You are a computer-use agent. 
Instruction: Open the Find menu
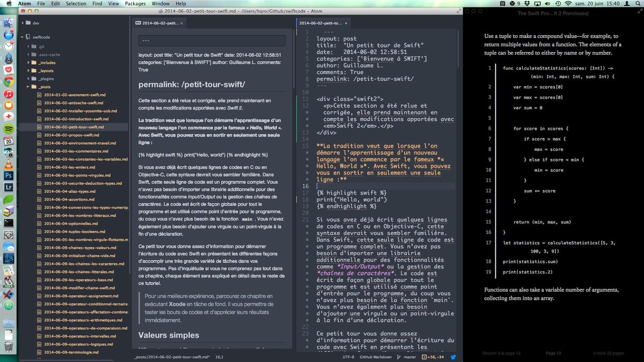point(97,4)
